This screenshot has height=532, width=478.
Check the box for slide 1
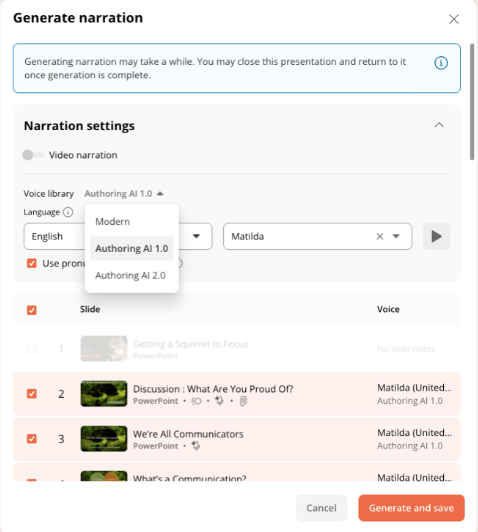click(32, 348)
